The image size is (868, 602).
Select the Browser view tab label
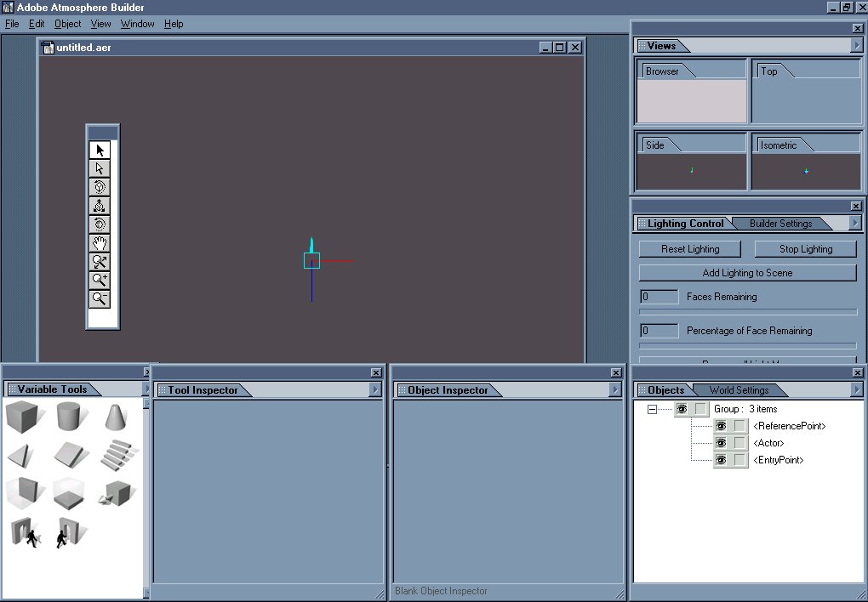pyautogui.click(x=662, y=71)
